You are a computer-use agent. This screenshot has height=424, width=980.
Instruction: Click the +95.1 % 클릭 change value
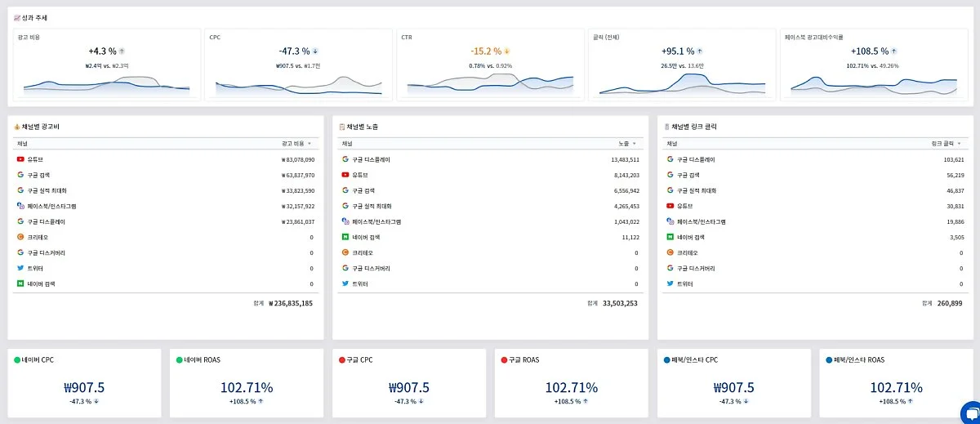pyautogui.click(x=678, y=51)
